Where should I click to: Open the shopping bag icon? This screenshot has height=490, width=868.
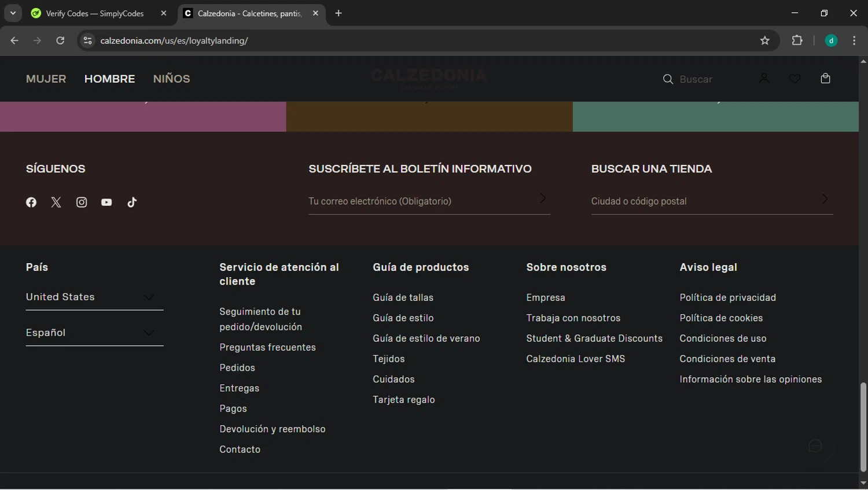(826, 78)
